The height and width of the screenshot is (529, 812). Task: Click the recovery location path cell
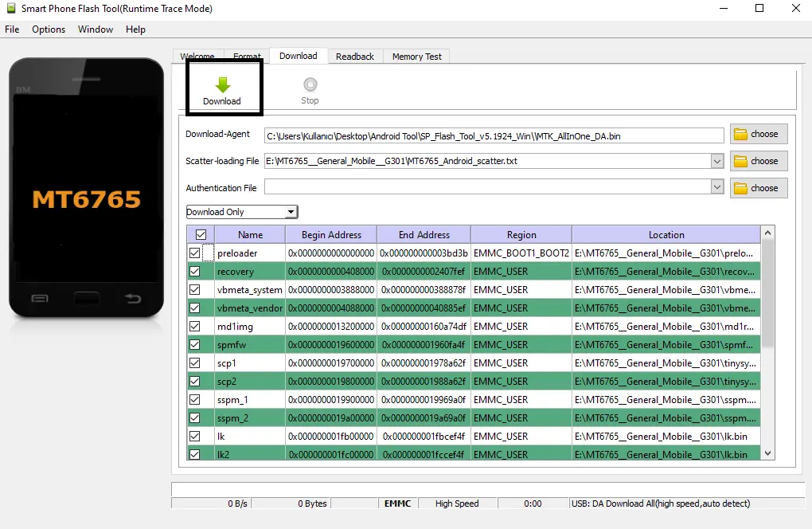(x=666, y=271)
